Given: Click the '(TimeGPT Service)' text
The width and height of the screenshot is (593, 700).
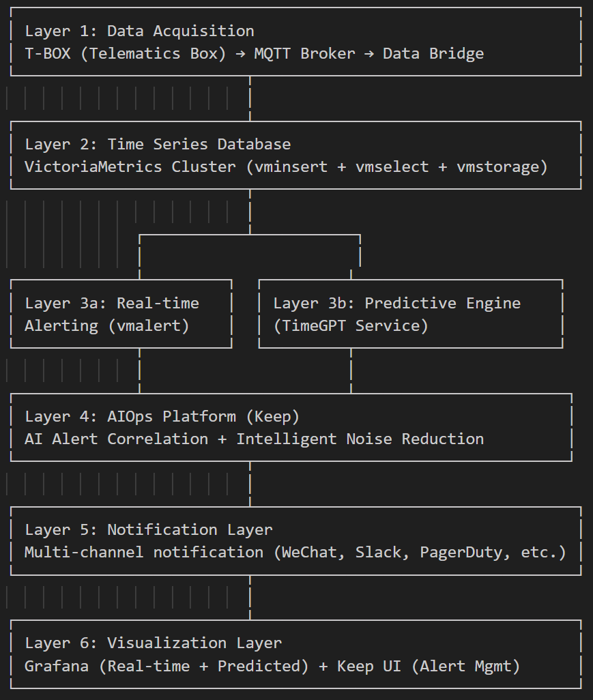Looking at the screenshot, I should (351, 325).
